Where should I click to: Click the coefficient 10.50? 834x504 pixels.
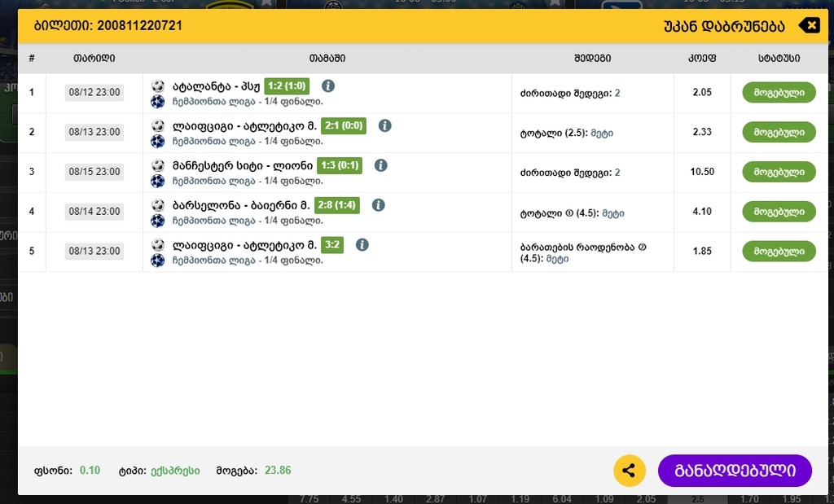(x=702, y=172)
